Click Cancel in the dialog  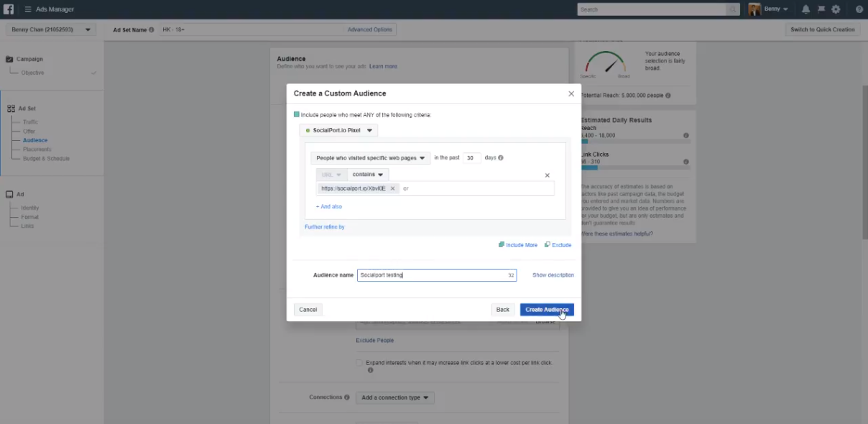point(308,310)
